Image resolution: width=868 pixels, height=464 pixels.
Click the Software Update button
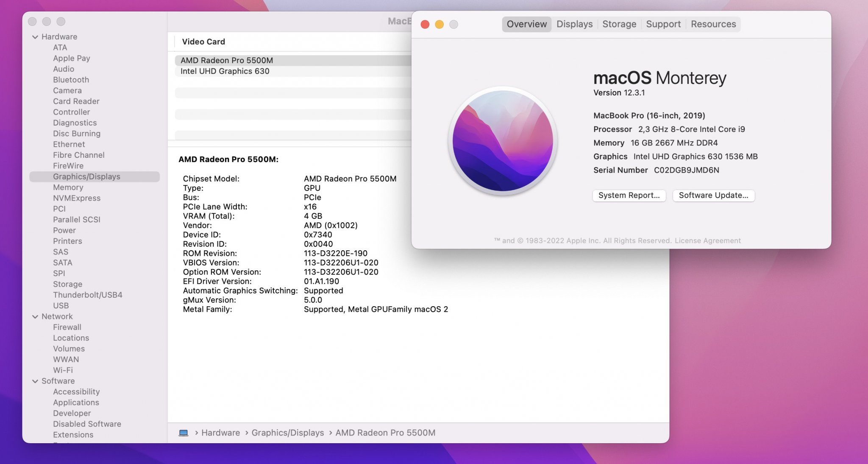714,196
